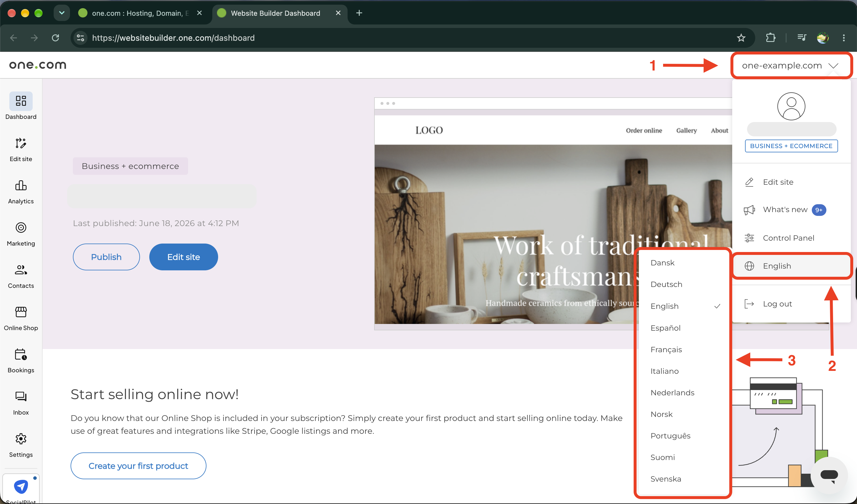Select Dansk language

point(683,263)
